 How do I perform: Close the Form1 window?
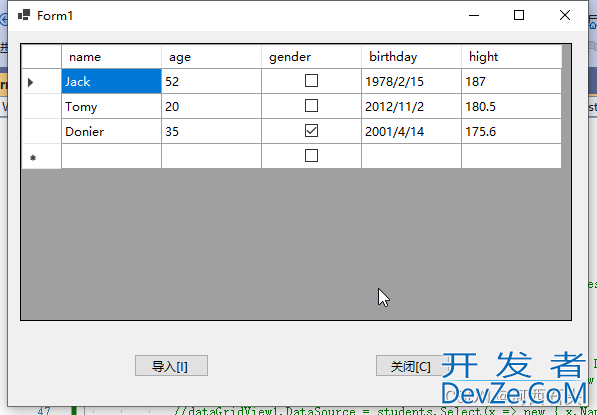pos(565,15)
